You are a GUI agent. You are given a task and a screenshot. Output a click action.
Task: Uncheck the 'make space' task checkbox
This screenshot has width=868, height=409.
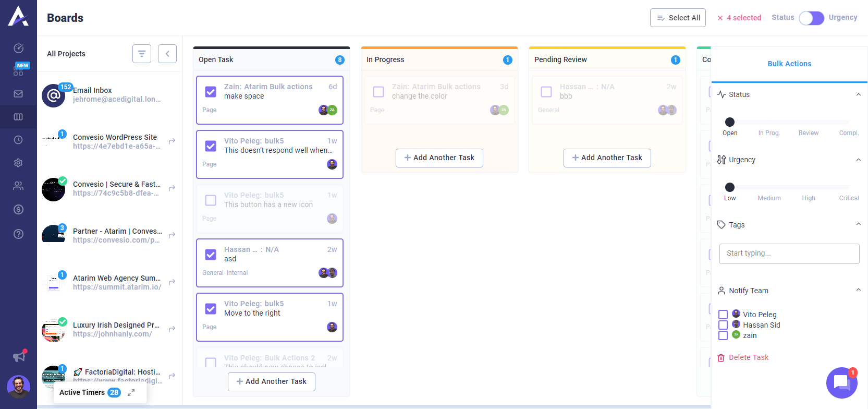coord(211,92)
